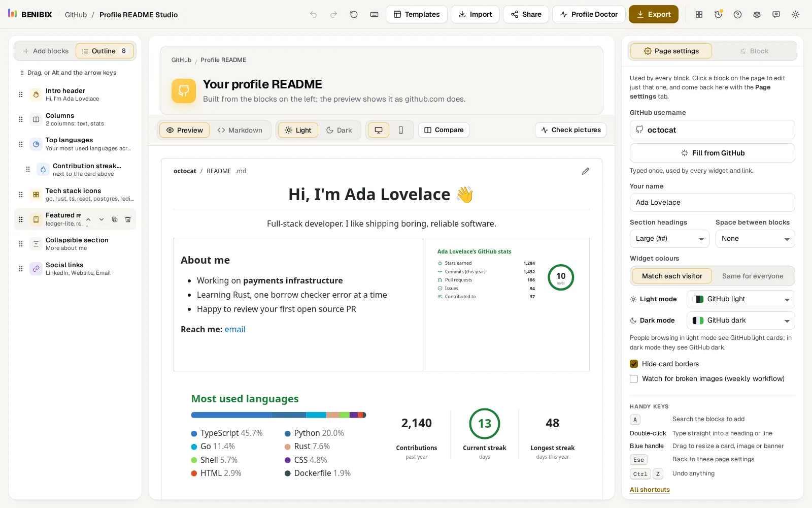
Task: Toggle the app theme with the sun icon
Action: pyautogui.click(x=795, y=15)
